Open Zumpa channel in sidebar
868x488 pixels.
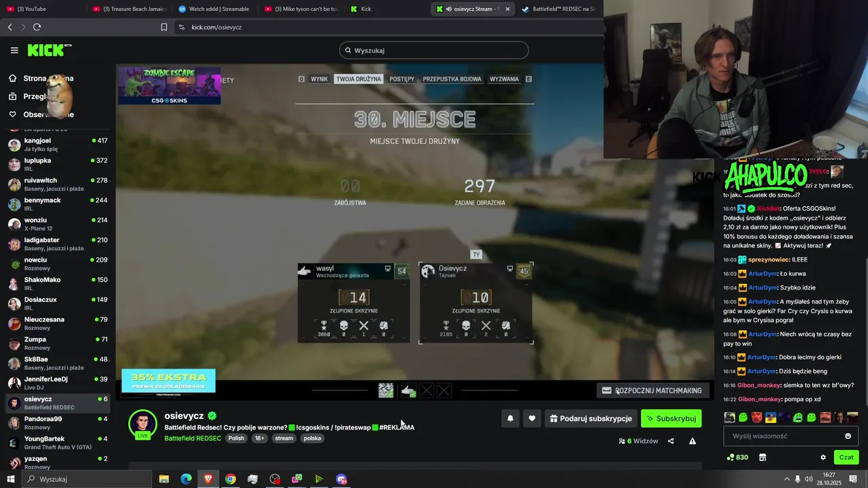(x=58, y=343)
